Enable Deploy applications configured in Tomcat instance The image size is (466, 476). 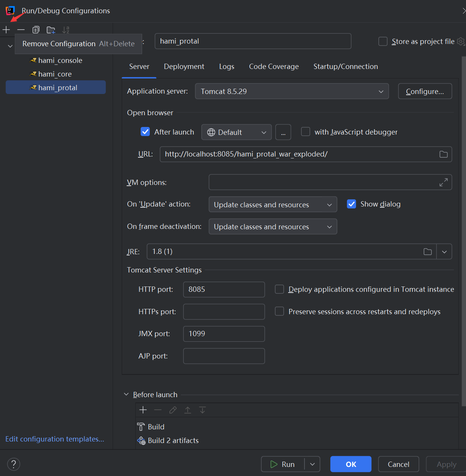click(279, 289)
